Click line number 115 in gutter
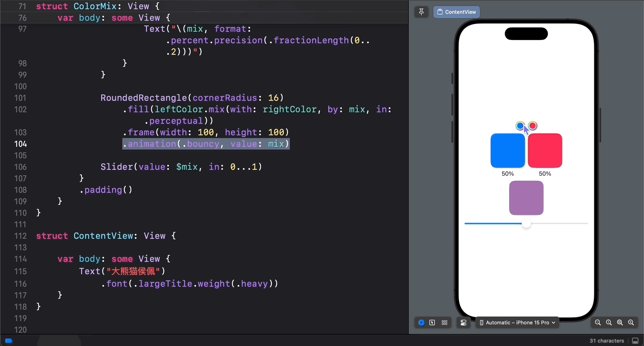 (21, 271)
